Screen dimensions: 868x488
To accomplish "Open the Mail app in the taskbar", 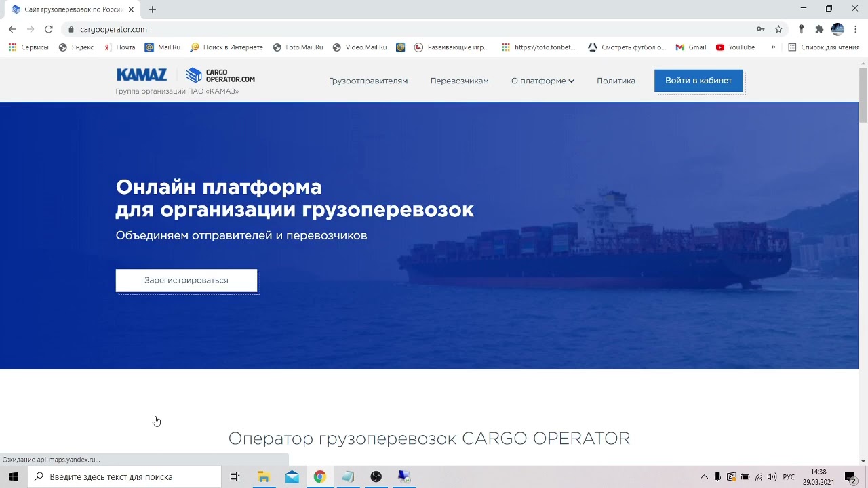I will coord(292,476).
